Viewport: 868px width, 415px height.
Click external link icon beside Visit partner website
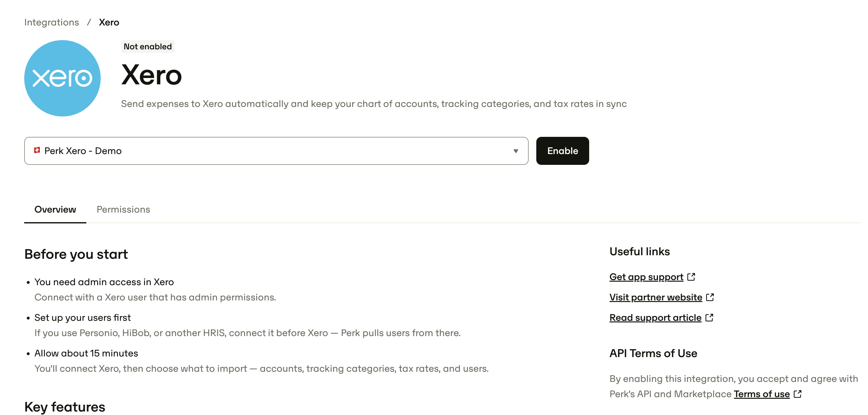pyautogui.click(x=710, y=297)
